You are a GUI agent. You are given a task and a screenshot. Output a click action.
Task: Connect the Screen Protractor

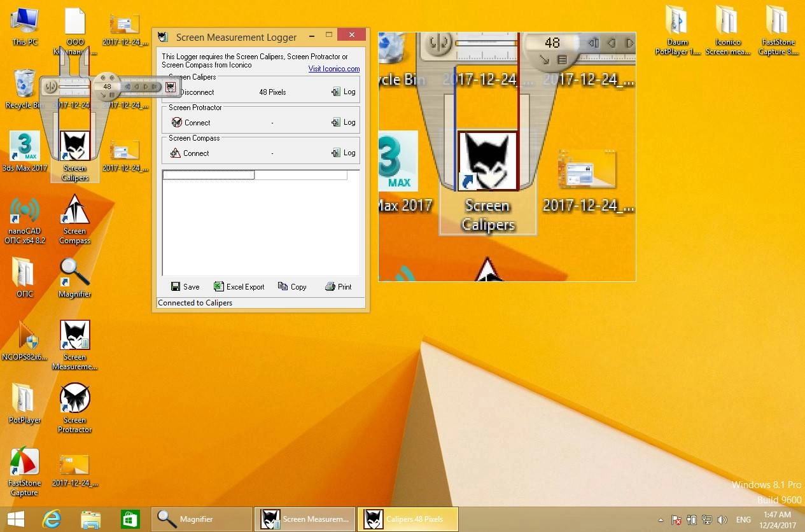(191, 123)
